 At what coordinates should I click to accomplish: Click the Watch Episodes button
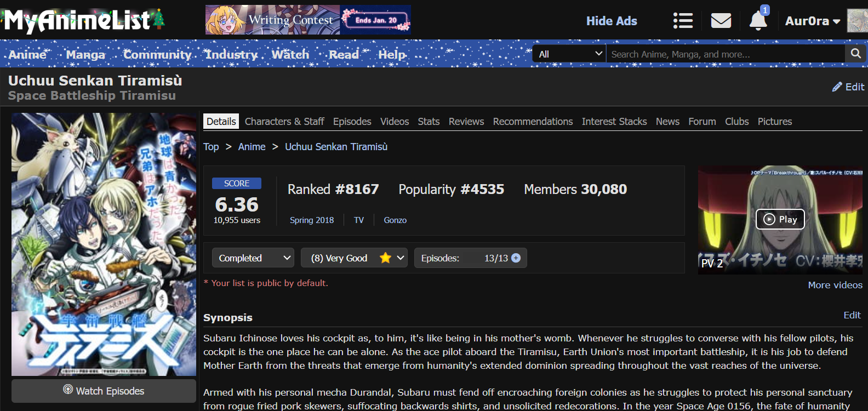point(104,391)
